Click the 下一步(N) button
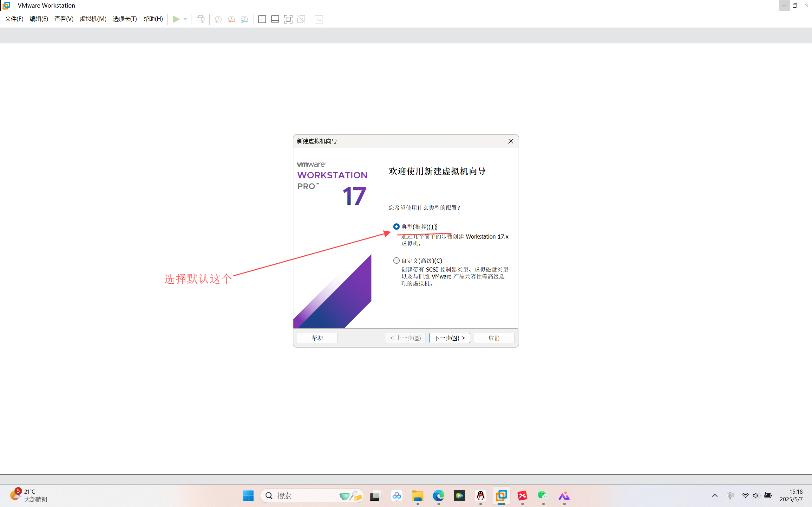 tap(449, 338)
